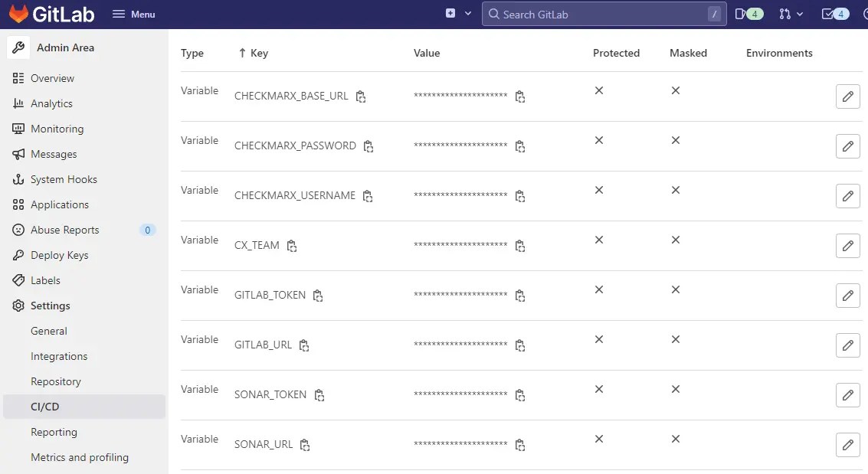Image resolution: width=868 pixels, height=474 pixels.
Task: Click the GitLab search field
Action: 604,13
